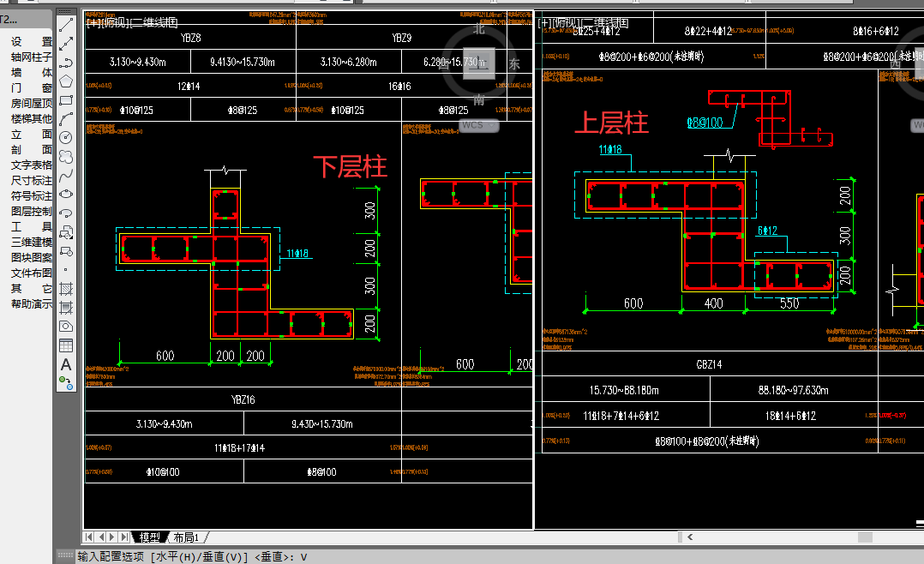
Task: Click the Make Block tool
Action: pos(66,251)
